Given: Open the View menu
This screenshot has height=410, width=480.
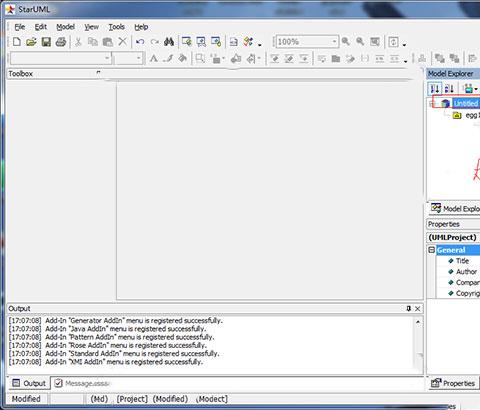Looking at the screenshot, I should tap(91, 27).
